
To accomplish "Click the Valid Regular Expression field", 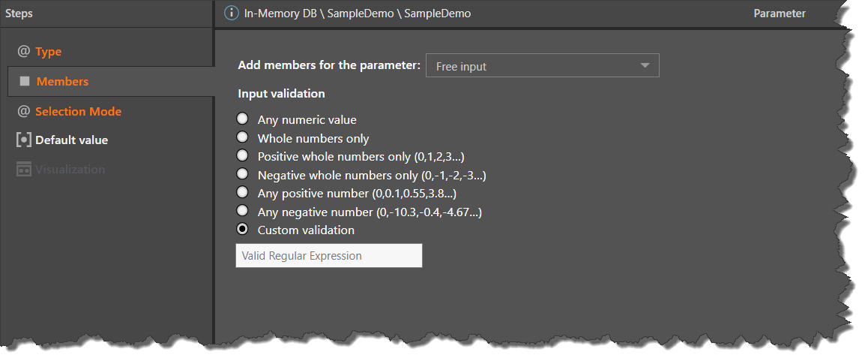I will tap(328, 256).
